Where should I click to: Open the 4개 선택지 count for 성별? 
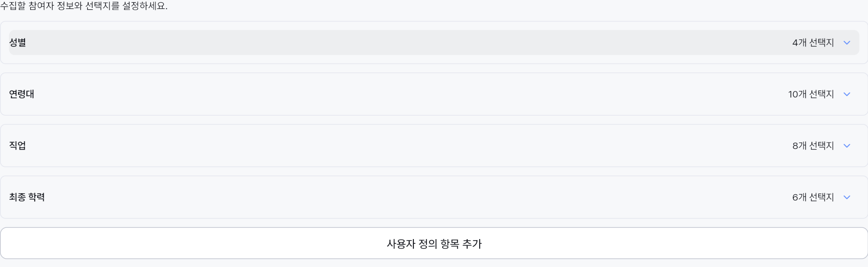[x=813, y=43]
